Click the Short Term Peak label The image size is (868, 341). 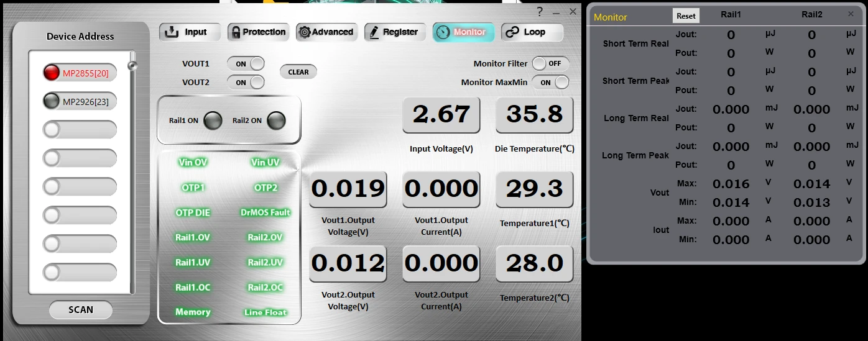(636, 81)
